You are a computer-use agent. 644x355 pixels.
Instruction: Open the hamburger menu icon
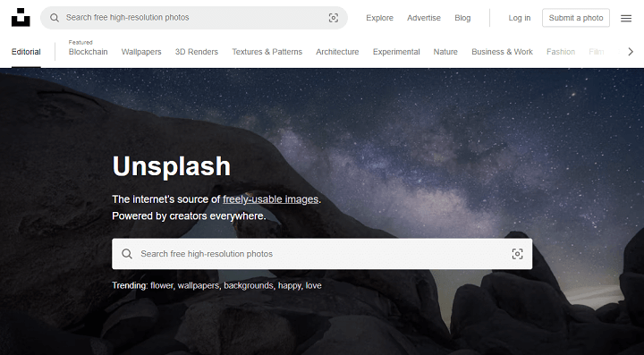(626, 18)
